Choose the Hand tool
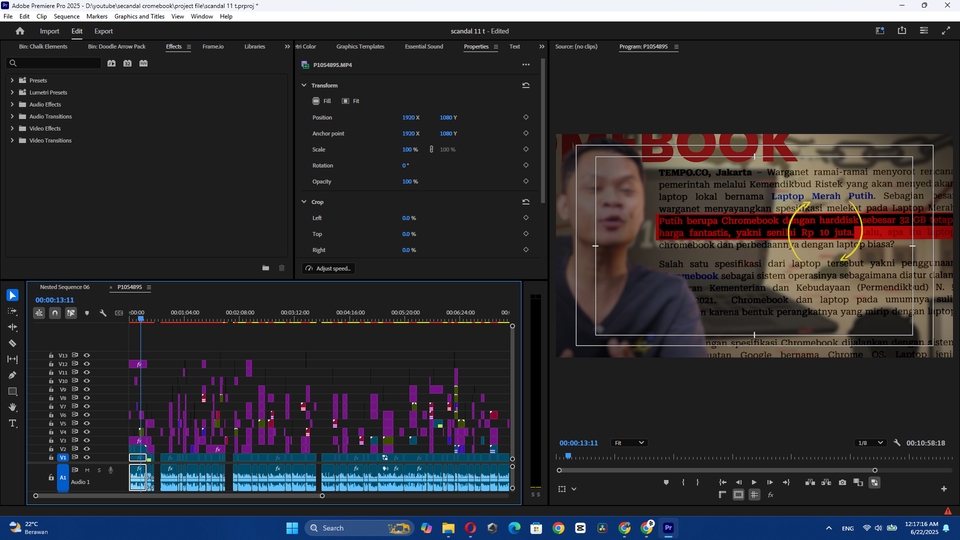The width and height of the screenshot is (960, 540). click(12, 407)
